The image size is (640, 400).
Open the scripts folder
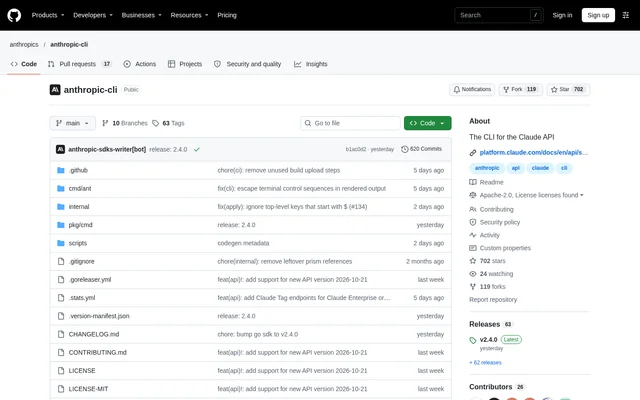(x=78, y=243)
